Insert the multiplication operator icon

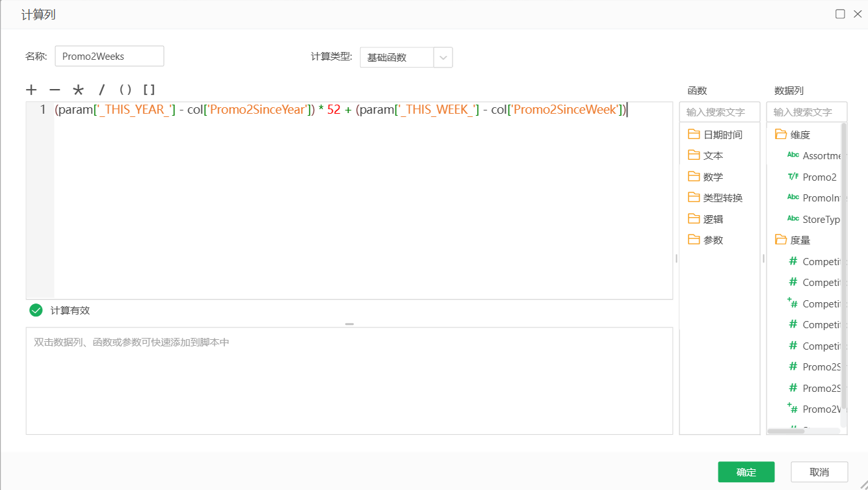point(77,90)
